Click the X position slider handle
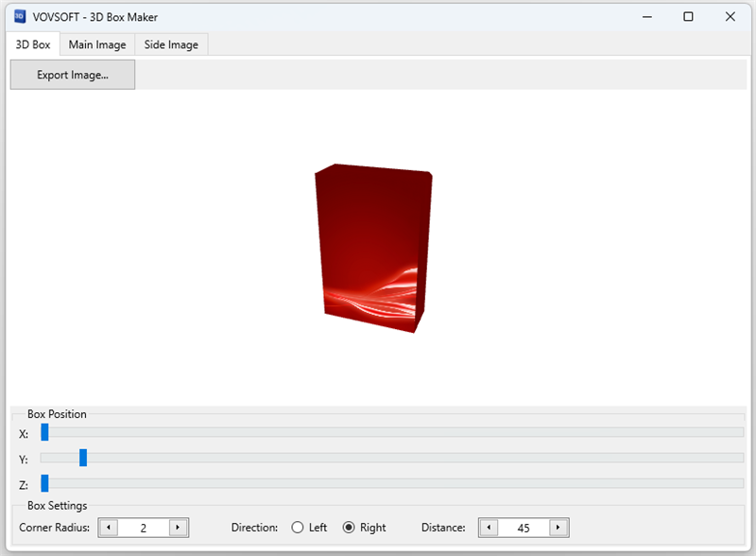The height and width of the screenshot is (556, 756). point(44,432)
